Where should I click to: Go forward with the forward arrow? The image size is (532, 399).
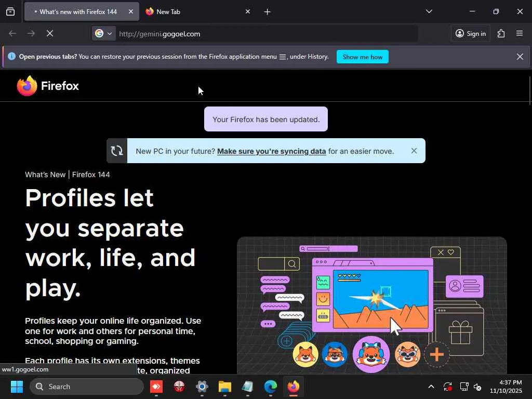pos(31,33)
